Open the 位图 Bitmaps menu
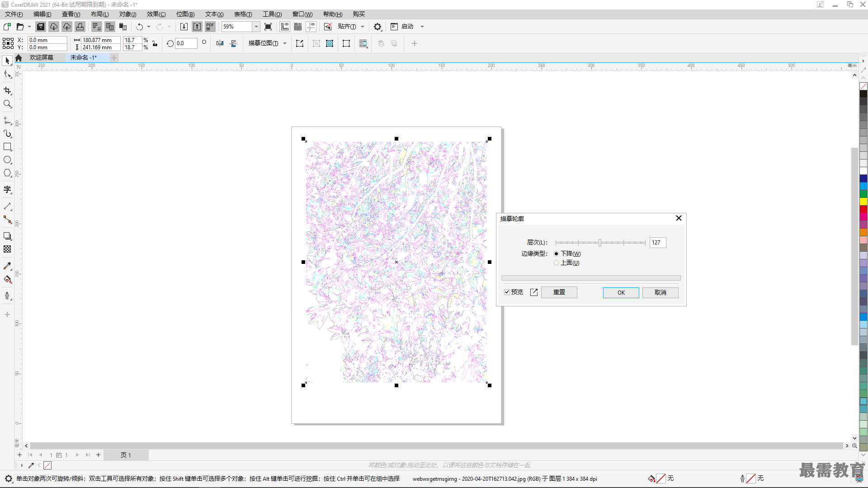The width and height of the screenshot is (868, 488). (185, 14)
